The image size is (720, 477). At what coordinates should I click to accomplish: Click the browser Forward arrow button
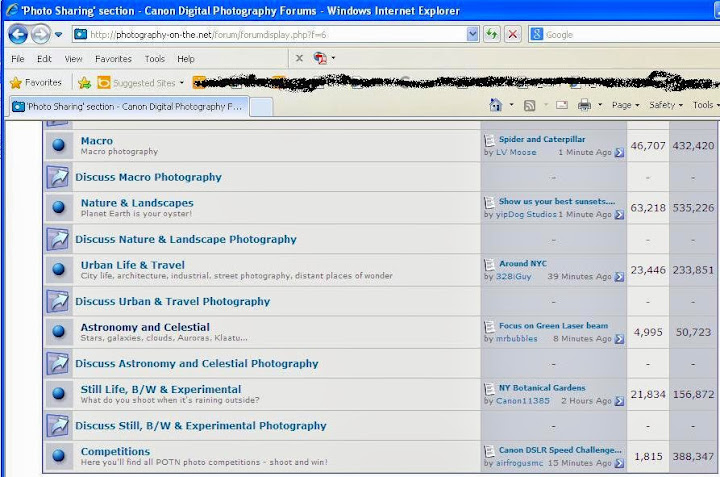point(40,34)
